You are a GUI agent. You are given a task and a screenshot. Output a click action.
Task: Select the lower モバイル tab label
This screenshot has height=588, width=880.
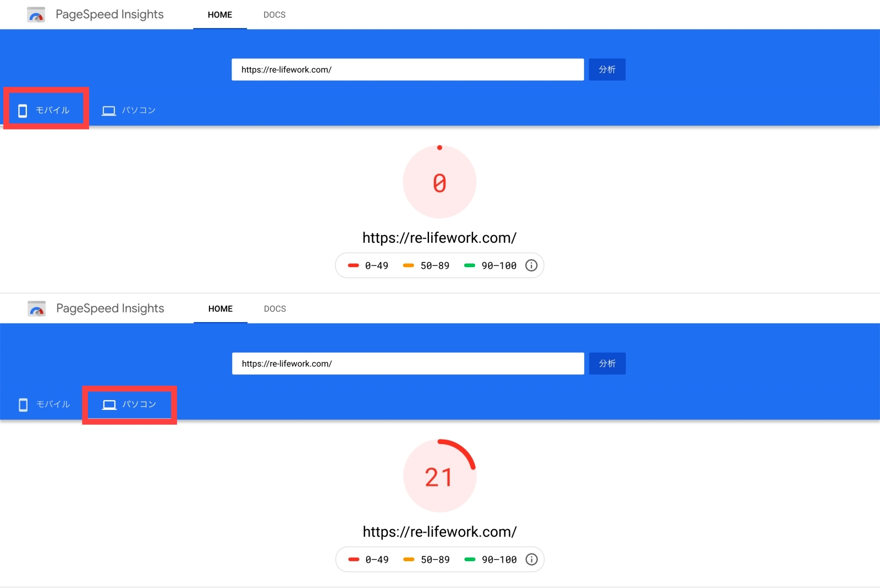53,404
